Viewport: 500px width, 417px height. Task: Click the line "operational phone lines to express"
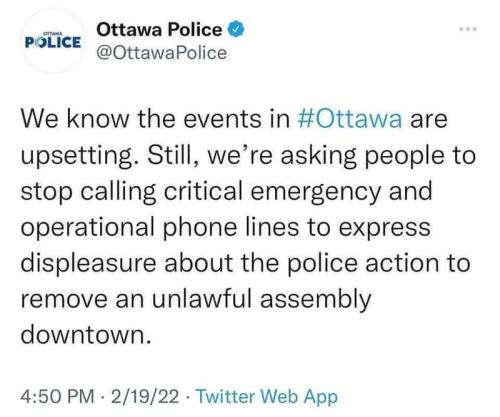pos(226,227)
